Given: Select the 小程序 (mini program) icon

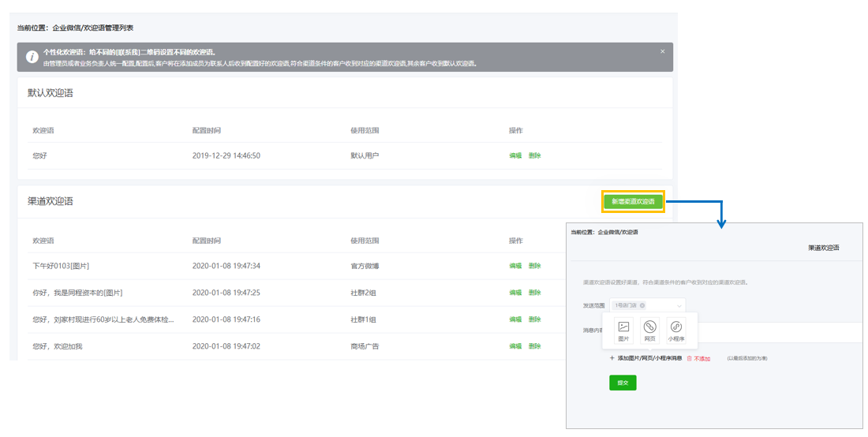Looking at the screenshot, I should (676, 327).
